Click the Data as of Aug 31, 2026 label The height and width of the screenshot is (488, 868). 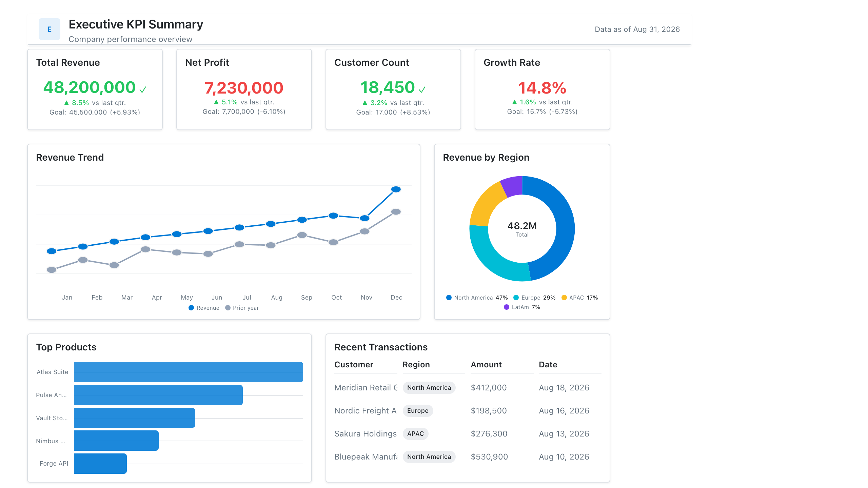(637, 29)
